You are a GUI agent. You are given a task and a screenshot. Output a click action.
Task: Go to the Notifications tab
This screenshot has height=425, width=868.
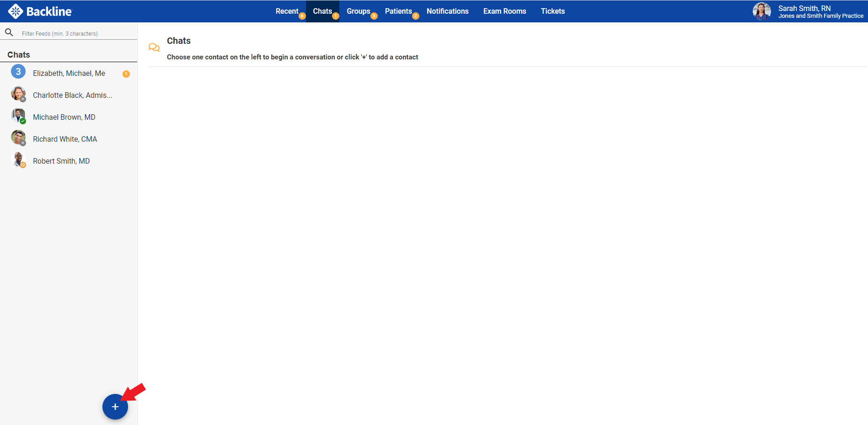pos(447,11)
